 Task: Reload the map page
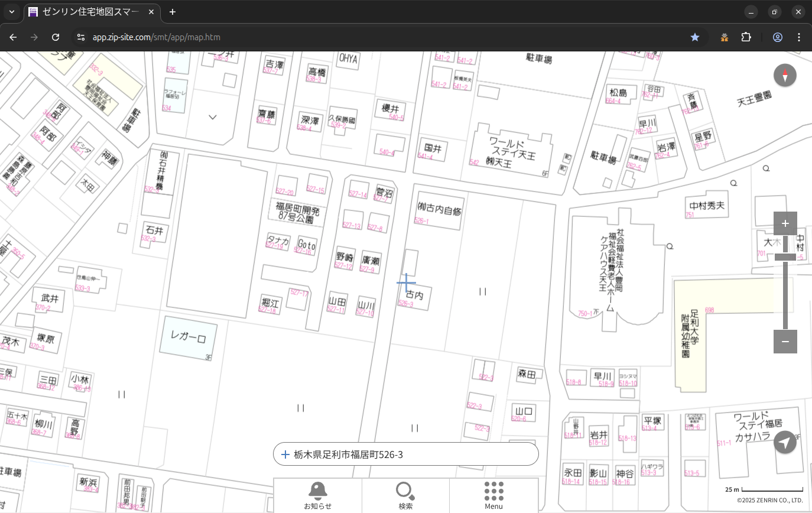pos(56,37)
